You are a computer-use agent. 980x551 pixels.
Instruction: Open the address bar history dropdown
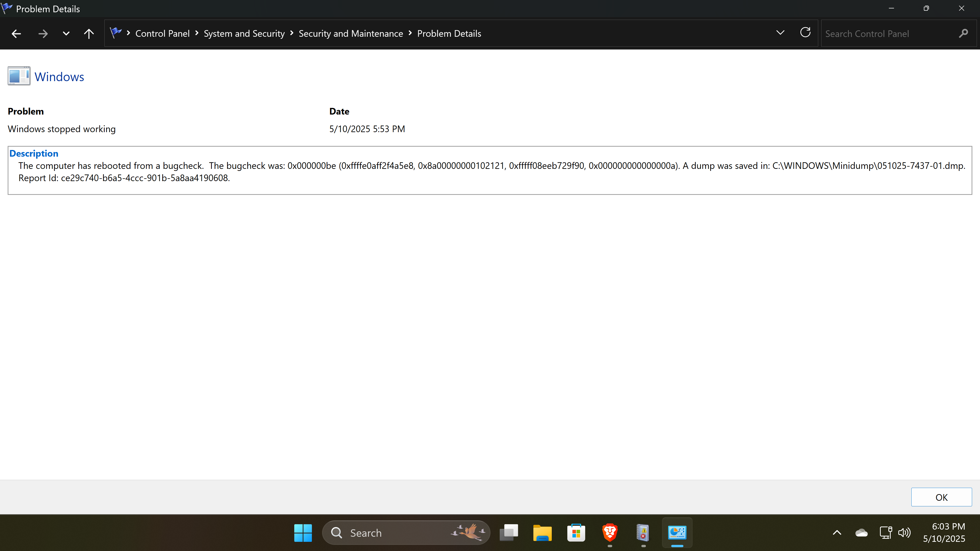click(x=780, y=33)
